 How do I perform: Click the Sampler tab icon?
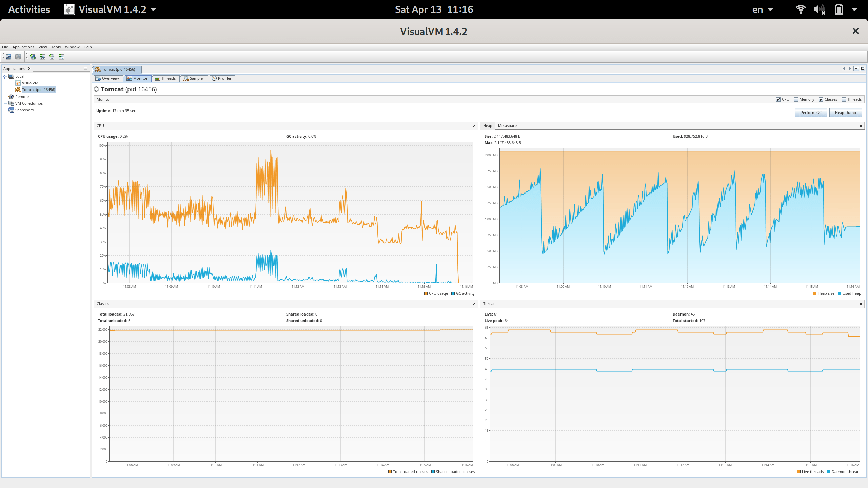tap(186, 78)
